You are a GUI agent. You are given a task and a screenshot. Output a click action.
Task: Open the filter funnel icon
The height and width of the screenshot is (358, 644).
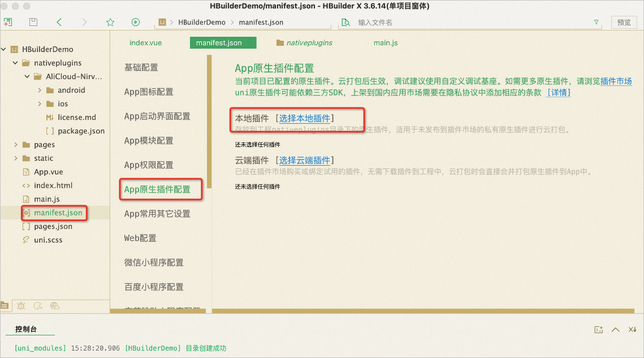coord(596,22)
